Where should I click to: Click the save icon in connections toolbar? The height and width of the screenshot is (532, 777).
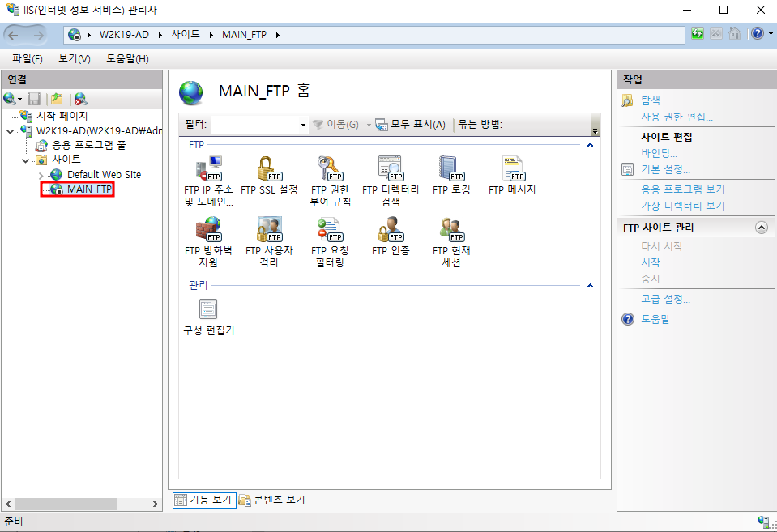coord(34,99)
